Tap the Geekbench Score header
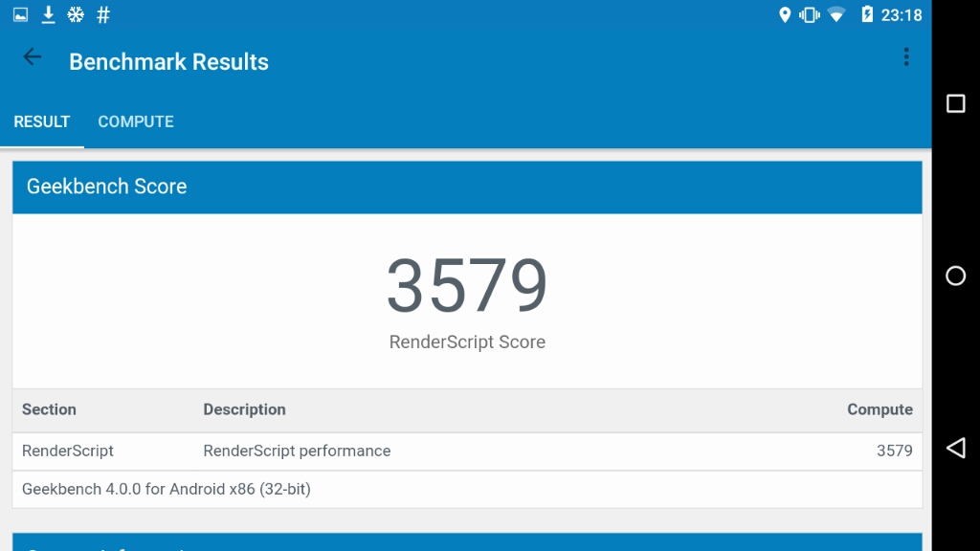Image resolution: width=980 pixels, height=551 pixels. (467, 187)
